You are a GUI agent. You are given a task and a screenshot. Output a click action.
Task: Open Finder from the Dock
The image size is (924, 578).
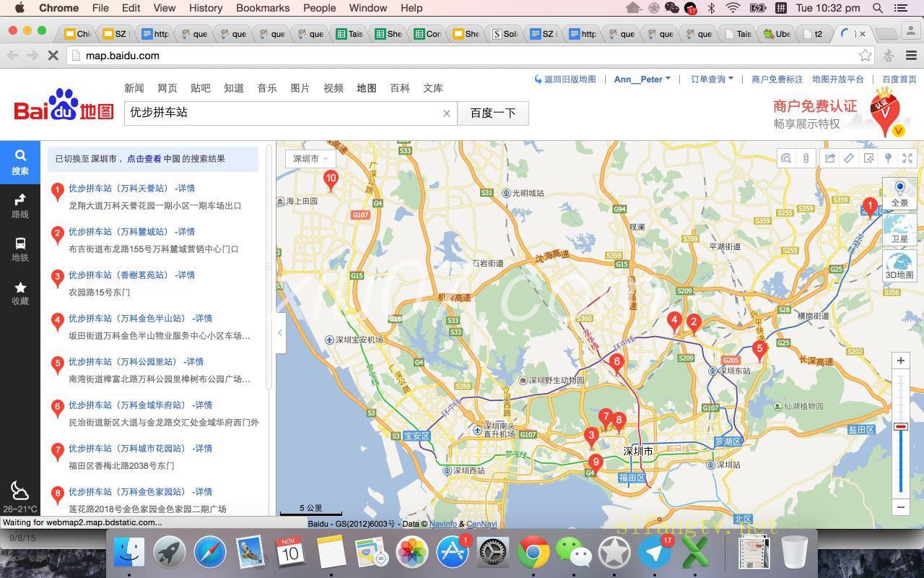coord(130,553)
